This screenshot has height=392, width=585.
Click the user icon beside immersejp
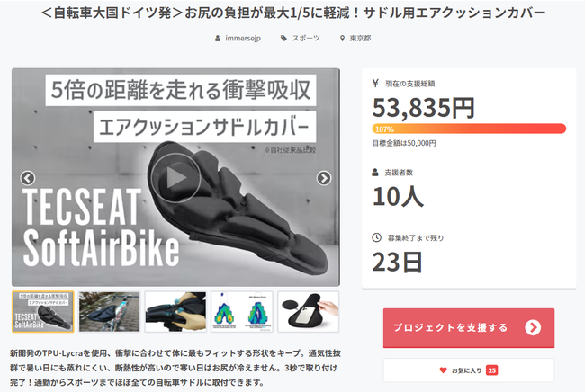(x=218, y=39)
